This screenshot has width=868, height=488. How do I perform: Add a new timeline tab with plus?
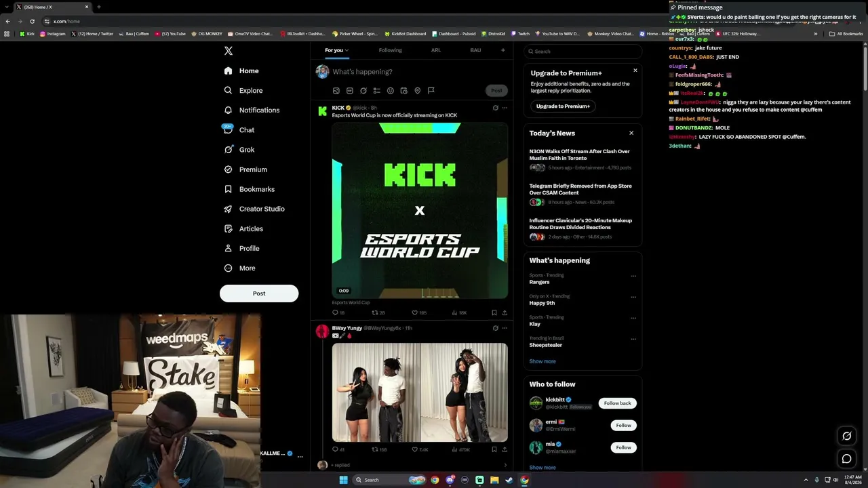(502, 50)
